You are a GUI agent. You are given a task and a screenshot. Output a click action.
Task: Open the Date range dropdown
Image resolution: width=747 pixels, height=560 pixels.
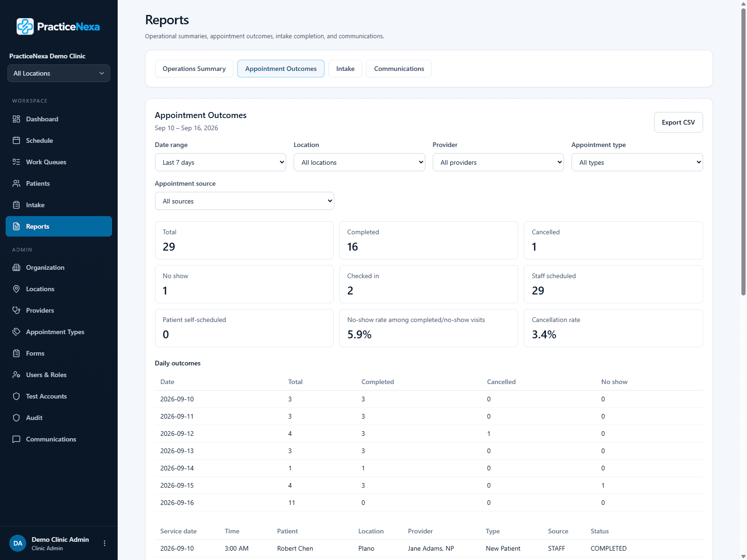(x=220, y=162)
